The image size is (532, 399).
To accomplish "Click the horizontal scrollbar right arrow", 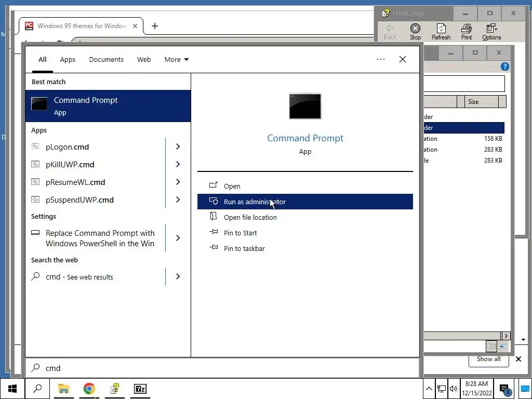I will (x=506, y=336).
